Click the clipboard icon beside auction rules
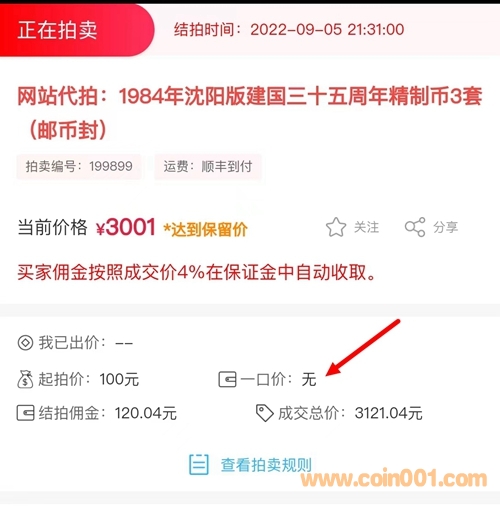The height and width of the screenshot is (506, 500). pos(199,464)
